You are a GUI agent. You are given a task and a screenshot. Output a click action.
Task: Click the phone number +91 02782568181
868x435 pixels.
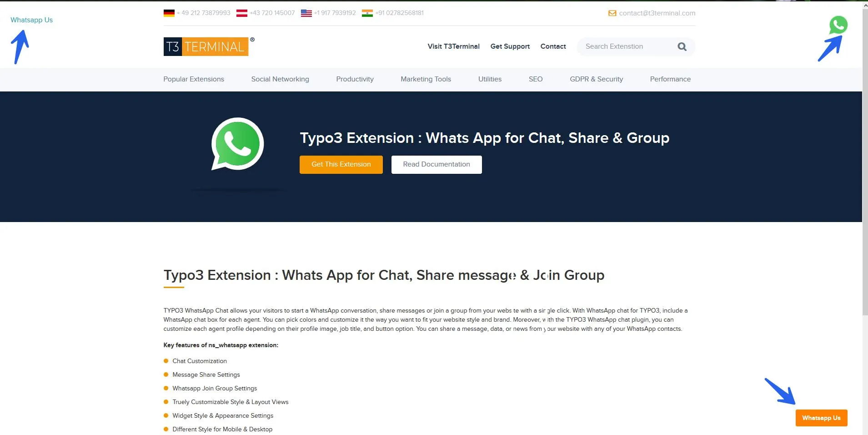coord(399,13)
